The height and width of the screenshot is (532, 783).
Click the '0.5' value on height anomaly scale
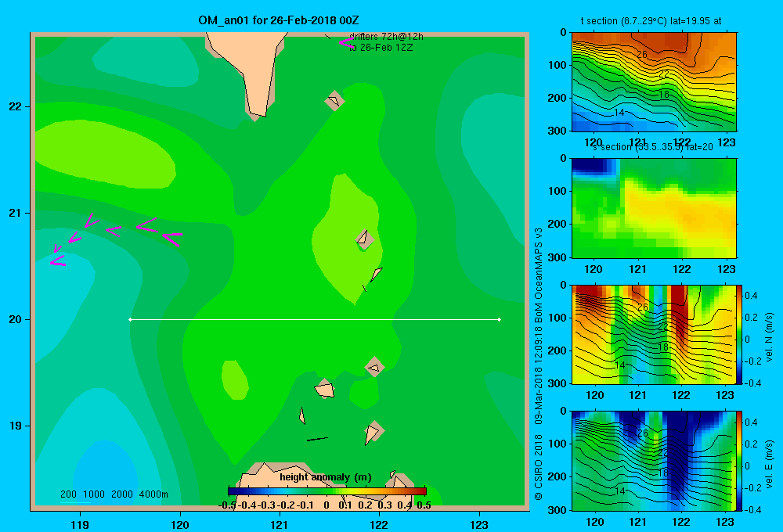coord(424,505)
